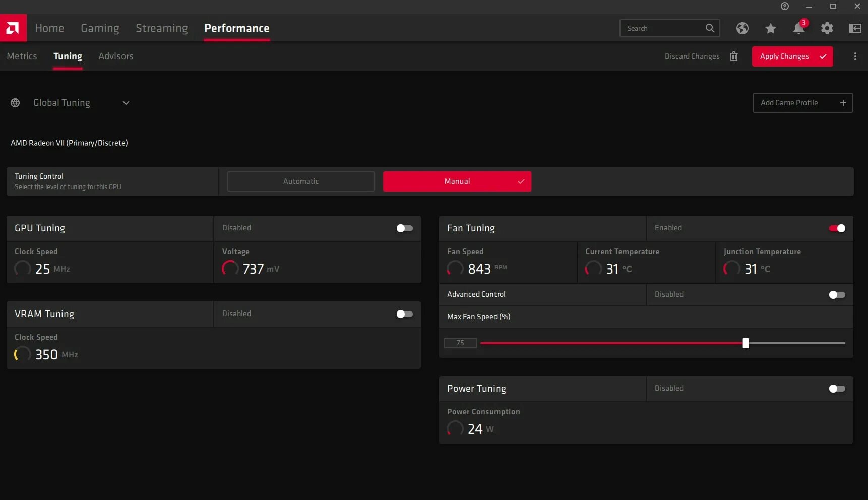Click the Power Tuning heading
This screenshot has width=868, height=500.
[x=476, y=389]
